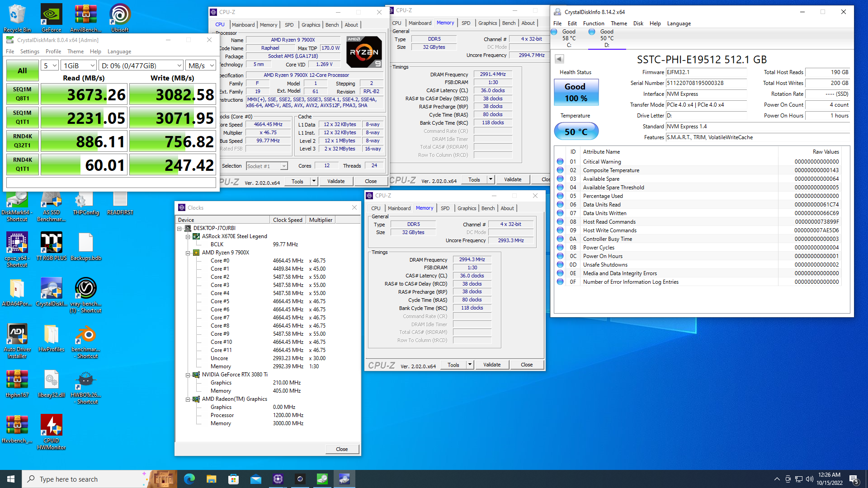
Task: Collapse the AMD Radeon(TM) Graphics tree node
Action: (x=188, y=399)
